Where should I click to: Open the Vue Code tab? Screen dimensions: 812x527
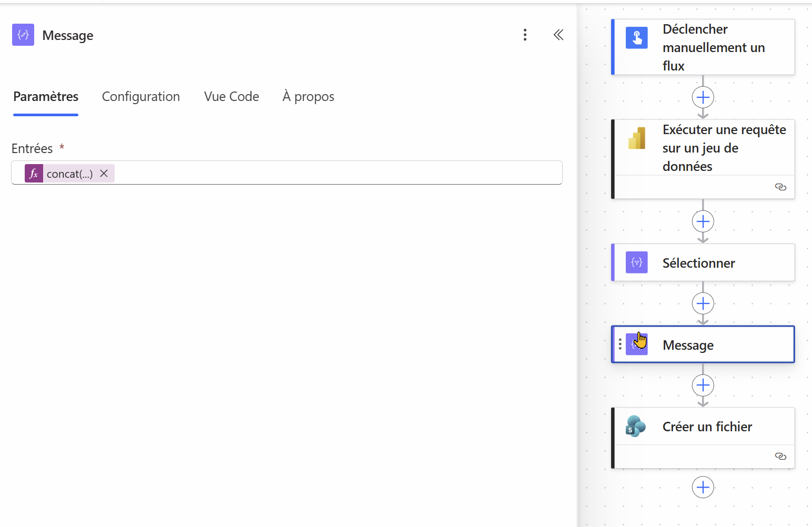pyautogui.click(x=231, y=96)
